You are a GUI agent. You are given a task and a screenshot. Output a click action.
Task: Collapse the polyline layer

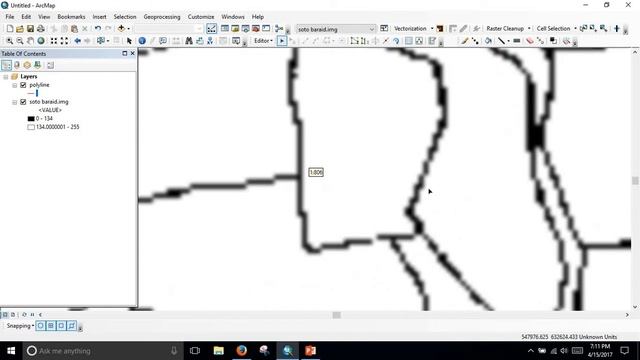point(15,85)
